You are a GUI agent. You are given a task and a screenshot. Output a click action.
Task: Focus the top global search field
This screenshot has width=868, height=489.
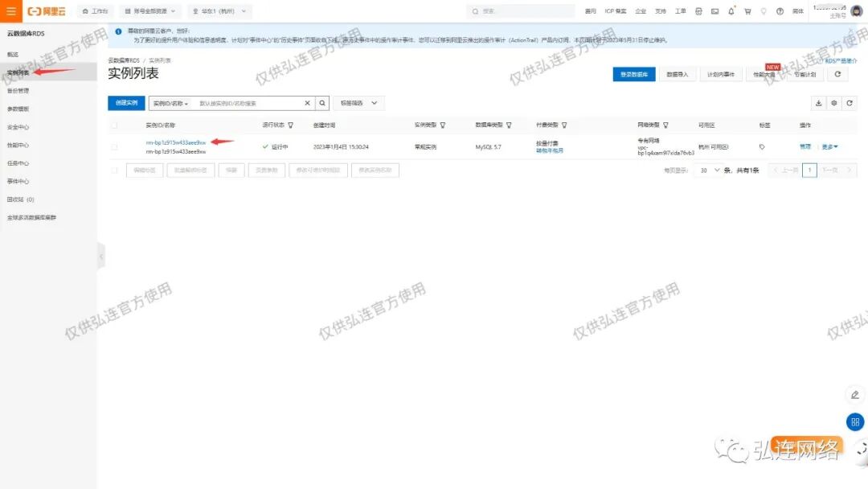(520, 11)
